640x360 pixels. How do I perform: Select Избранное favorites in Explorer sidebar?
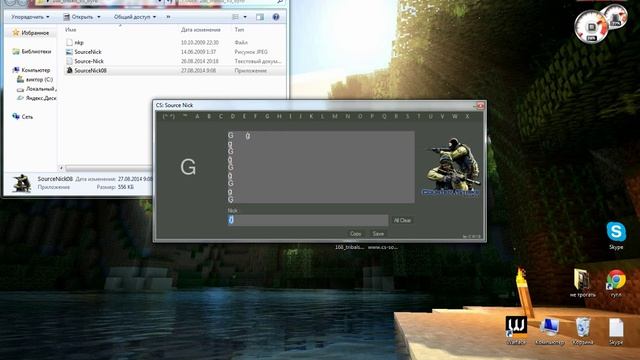tap(31, 33)
